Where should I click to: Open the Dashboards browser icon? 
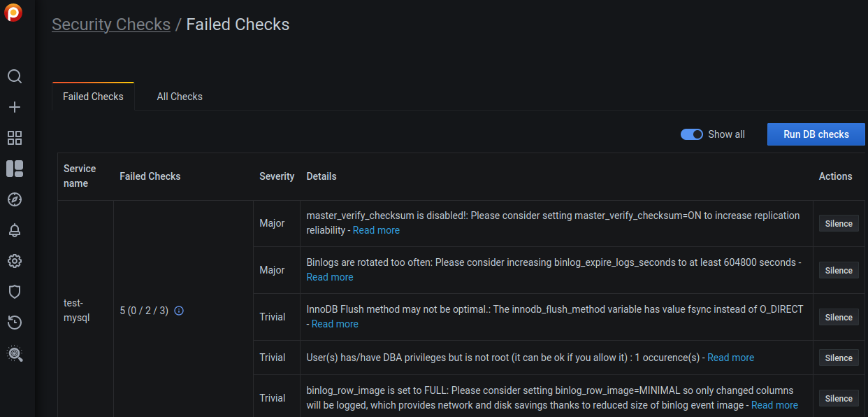click(x=14, y=138)
